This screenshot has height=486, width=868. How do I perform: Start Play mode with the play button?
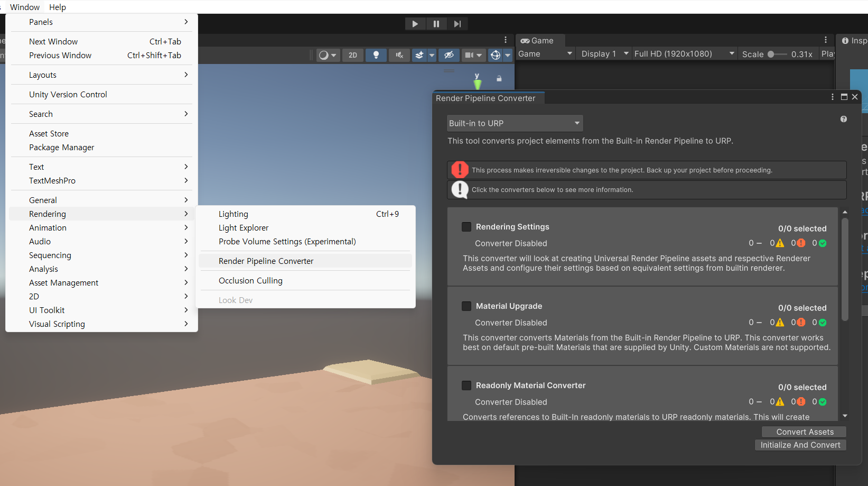415,24
